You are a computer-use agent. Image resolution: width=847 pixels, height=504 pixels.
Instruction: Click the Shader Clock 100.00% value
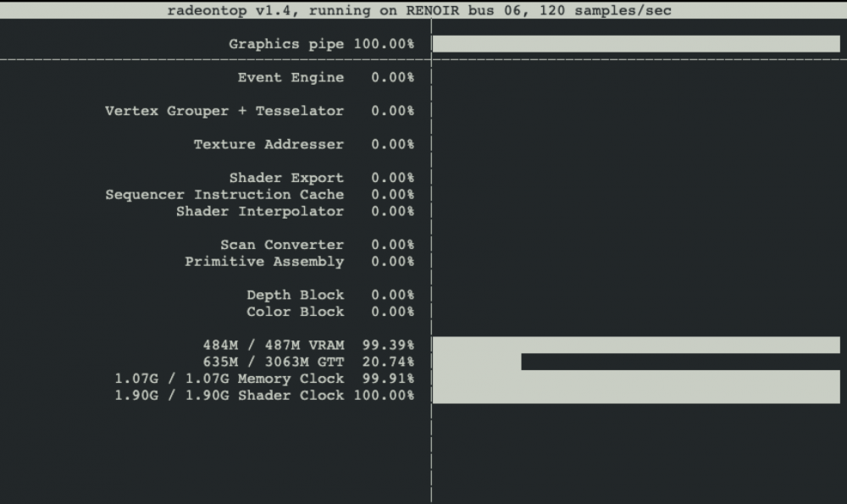[384, 396]
